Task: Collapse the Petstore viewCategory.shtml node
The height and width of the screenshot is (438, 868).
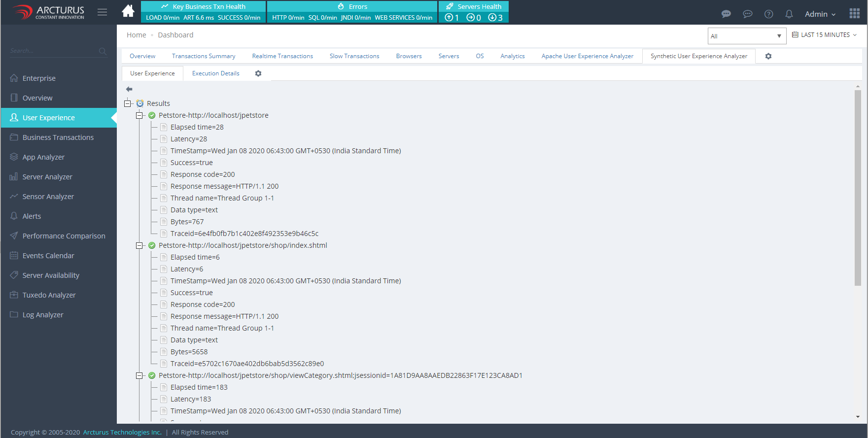Action: click(139, 375)
